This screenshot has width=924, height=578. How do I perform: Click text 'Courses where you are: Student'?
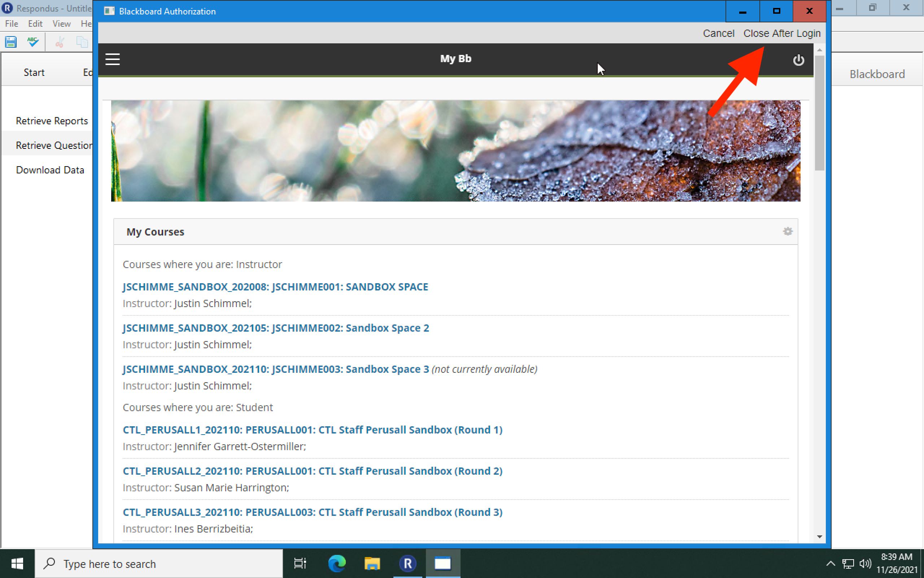pos(198,407)
